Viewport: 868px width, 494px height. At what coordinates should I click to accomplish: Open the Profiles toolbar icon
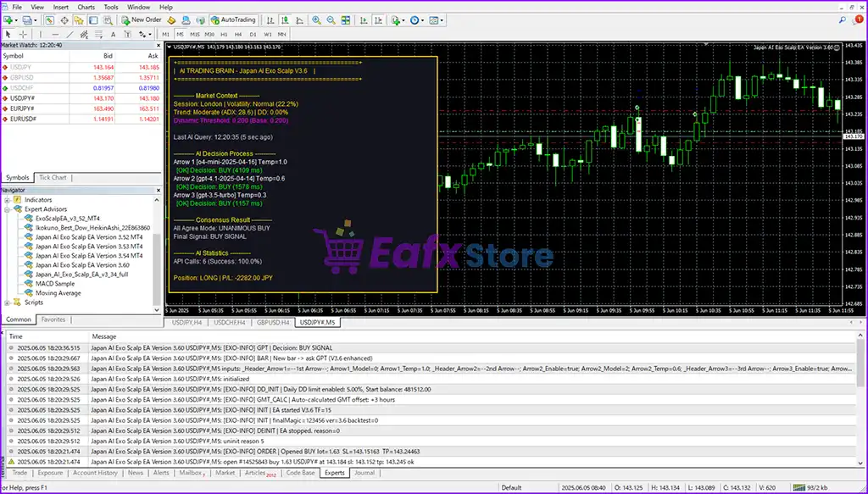point(26,20)
